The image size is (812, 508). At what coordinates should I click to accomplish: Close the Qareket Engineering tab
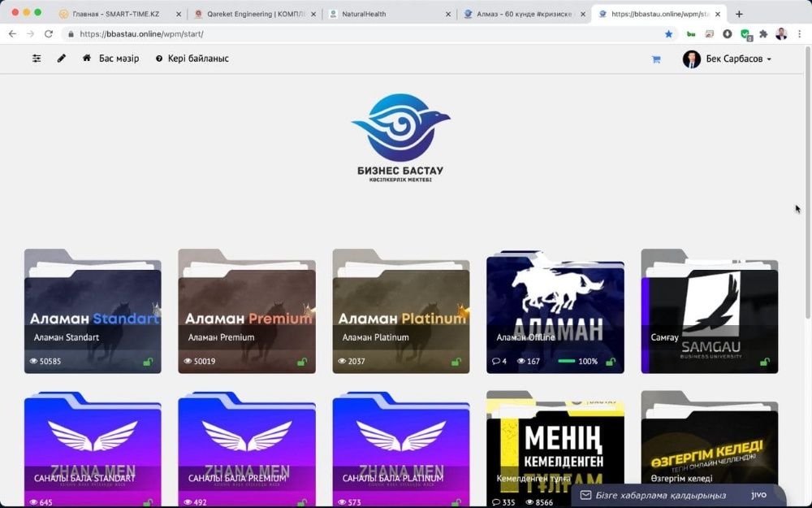(313, 15)
